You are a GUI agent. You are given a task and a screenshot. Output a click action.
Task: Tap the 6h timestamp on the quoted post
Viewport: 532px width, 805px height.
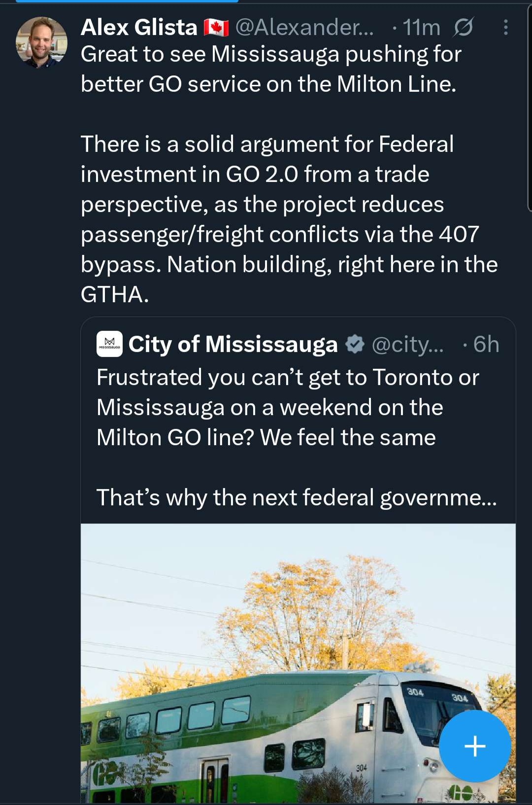pyautogui.click(x=486, y=345)
